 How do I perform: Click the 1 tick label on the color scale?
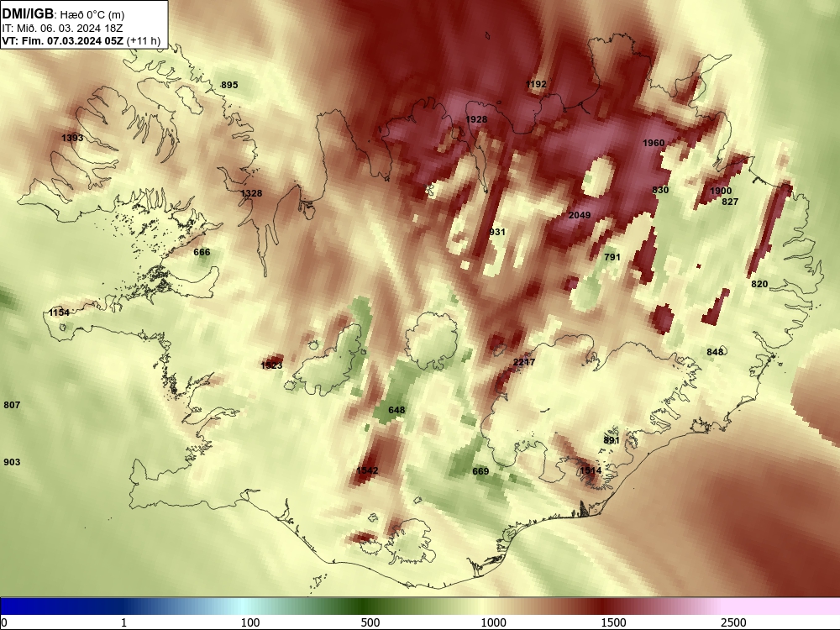click(123, 622)
